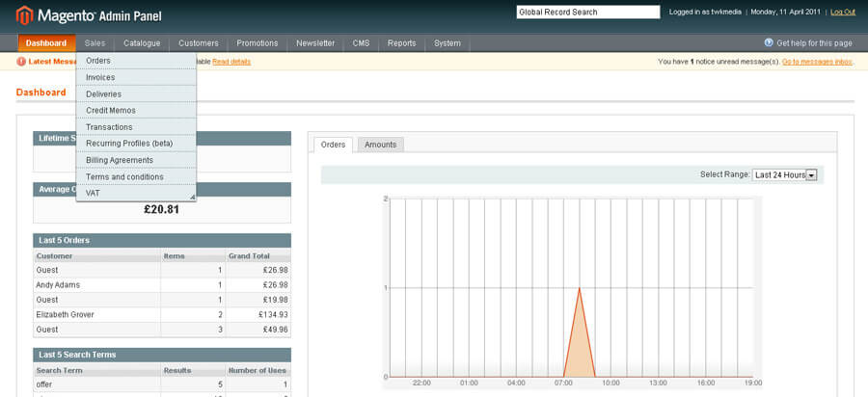Screen dimensions: 868x397
Task: Click the Andy Adams order row
Action: [x=162, y=285]
